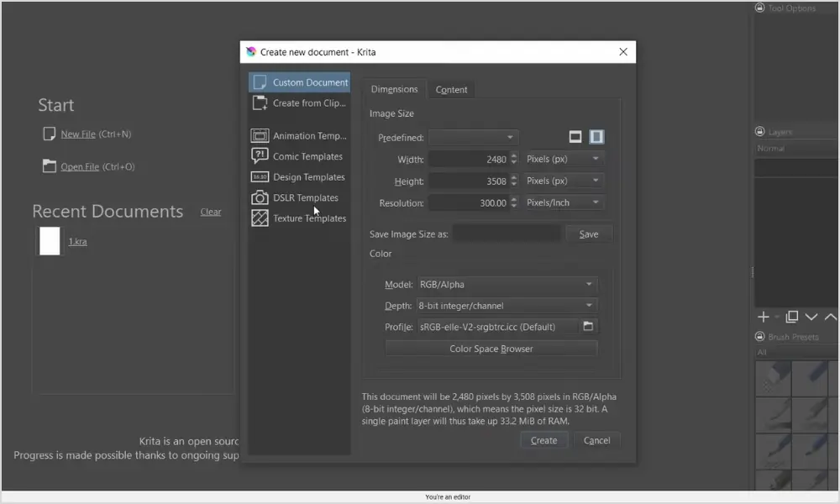
Task: Open the Depth dropdown showing 8-bit integer/channel
Action: (507, 305)
